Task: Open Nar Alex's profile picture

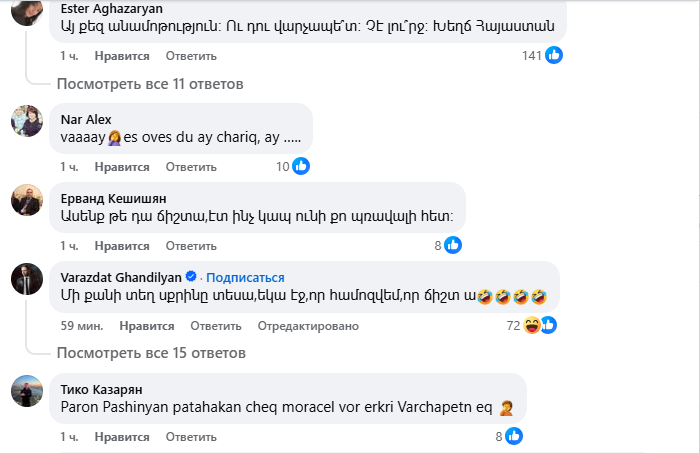Action: point(26,122)
